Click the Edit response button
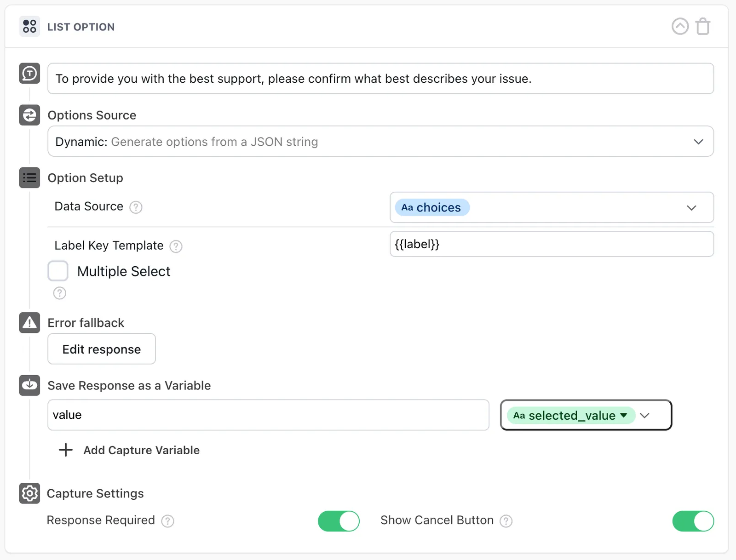736x560 pixels. (x=102, y=349)
